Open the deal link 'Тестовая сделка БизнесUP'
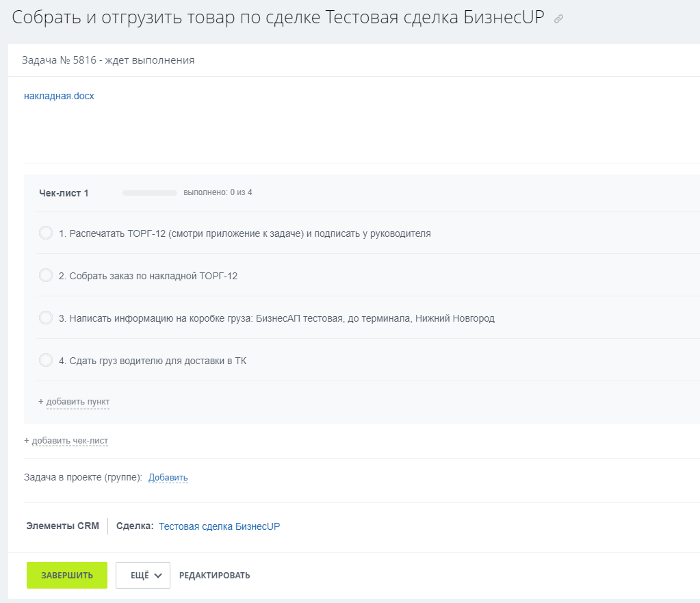Screen dimensions: 700x603 coord(219,526)
